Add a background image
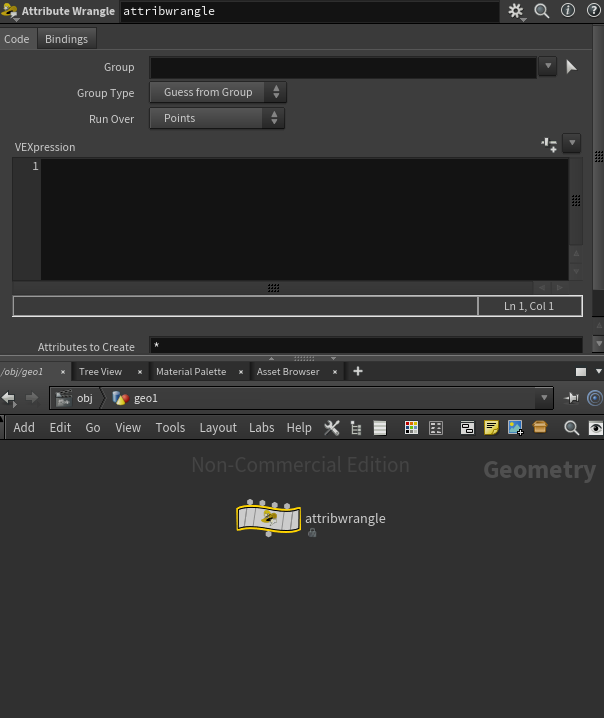Image resolution: width=604 pixels, height=718 pixels. click(x=516, y=428)
